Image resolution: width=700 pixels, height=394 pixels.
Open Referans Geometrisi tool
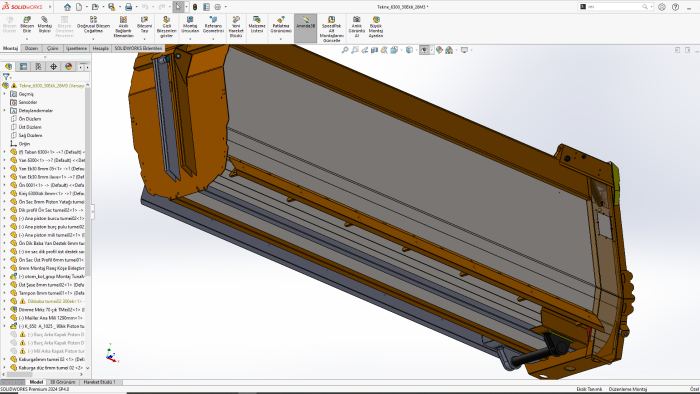click(x=213, y=25)
